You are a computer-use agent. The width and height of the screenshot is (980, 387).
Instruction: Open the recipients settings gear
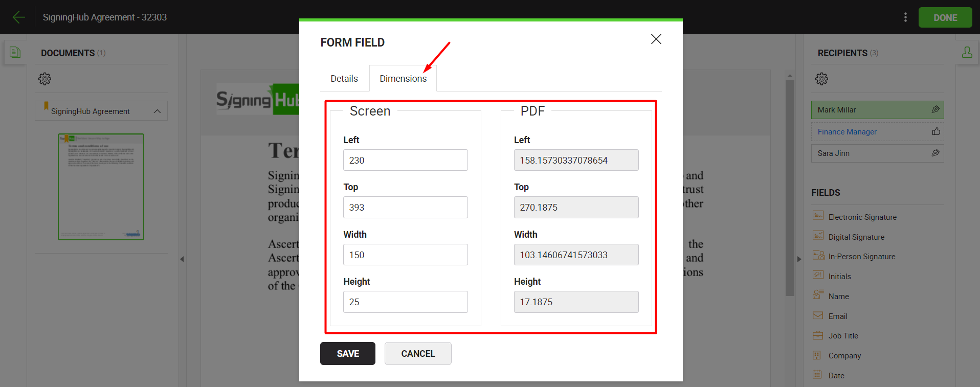821,79
